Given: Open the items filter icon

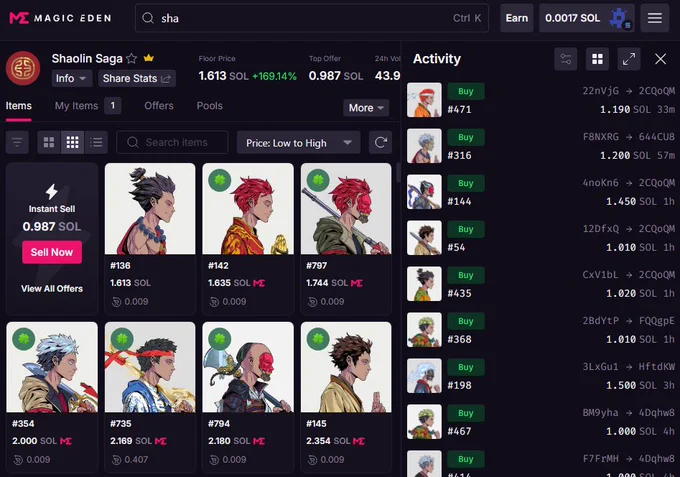Looking at the screenshot, I should (17, 142).
